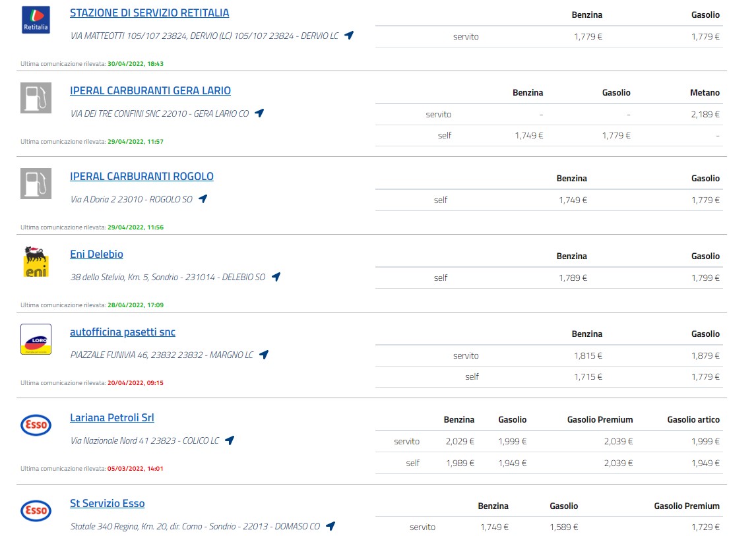Click pasetti self Benzina price 1,715 €
The width and height of the screenshot is (756, 536).
pos(588,377)
